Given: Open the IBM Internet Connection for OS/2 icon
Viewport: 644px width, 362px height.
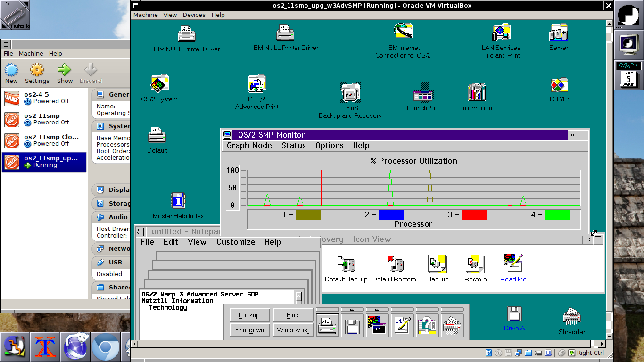Looking at the screenshot, I should coord(403,32).
